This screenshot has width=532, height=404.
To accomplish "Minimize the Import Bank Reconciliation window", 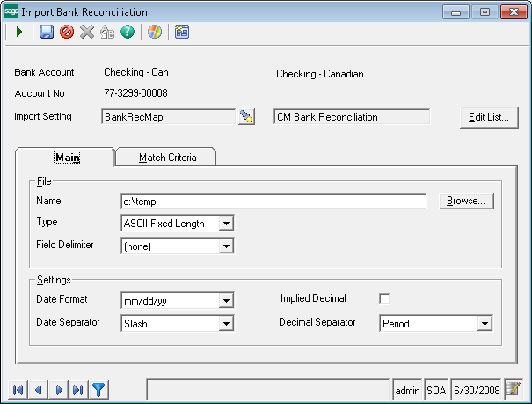I will (455, 12).
